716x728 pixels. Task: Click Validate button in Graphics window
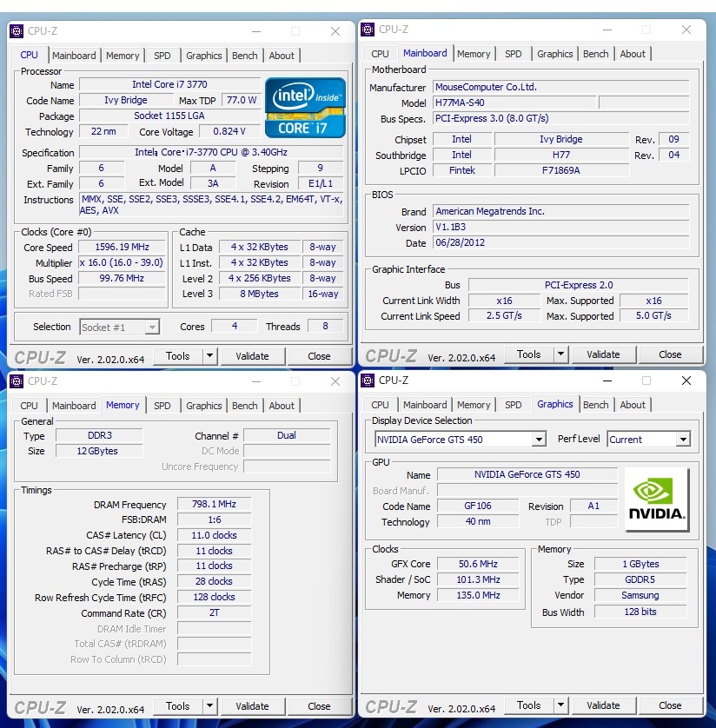click(x=603, y=705)
